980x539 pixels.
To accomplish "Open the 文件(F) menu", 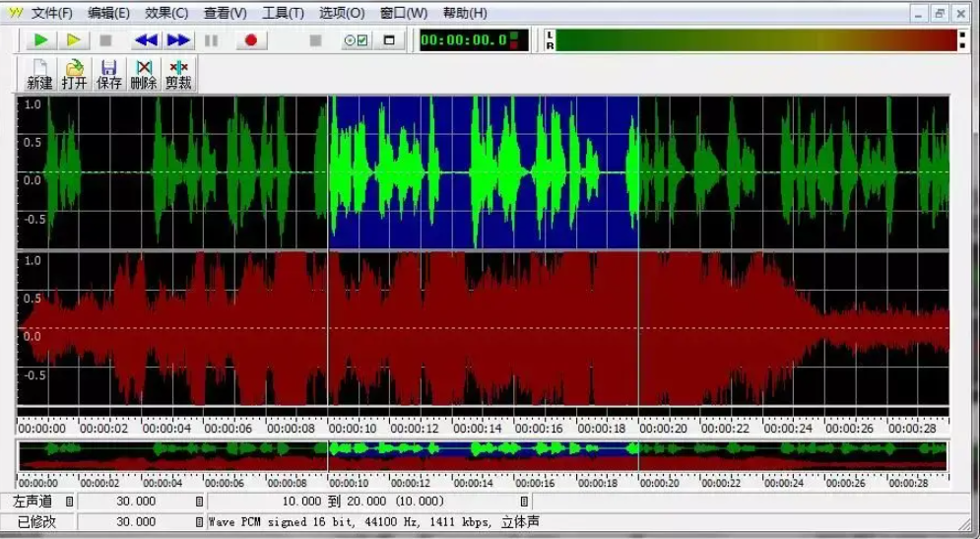I will click(x=51, y=13).
